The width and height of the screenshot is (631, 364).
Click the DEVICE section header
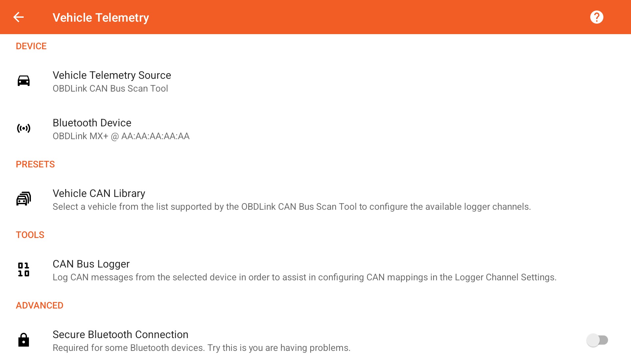pos(31,46)
